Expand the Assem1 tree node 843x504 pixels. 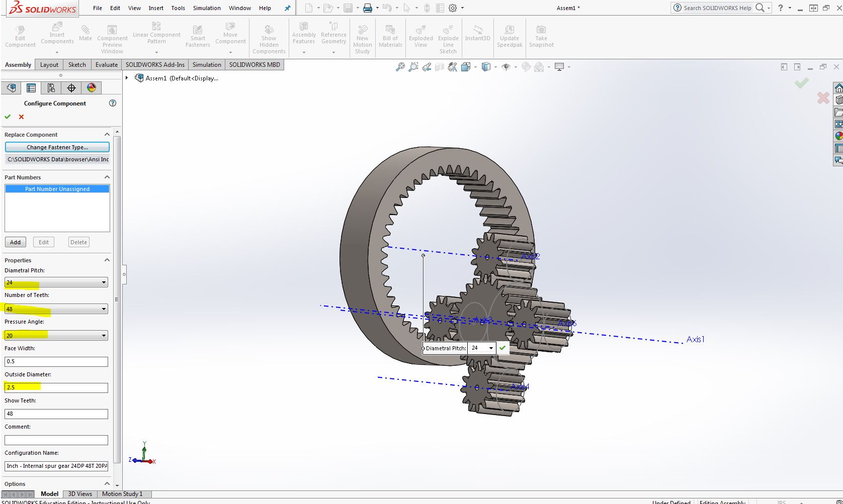(x=127, y=78)
